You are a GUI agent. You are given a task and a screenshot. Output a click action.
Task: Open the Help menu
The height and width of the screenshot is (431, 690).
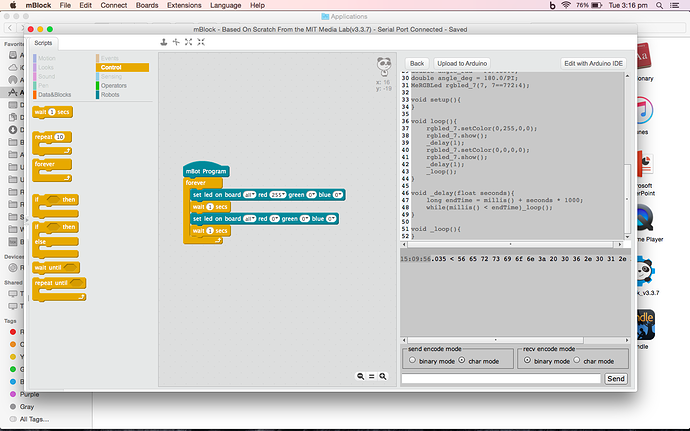257,5
